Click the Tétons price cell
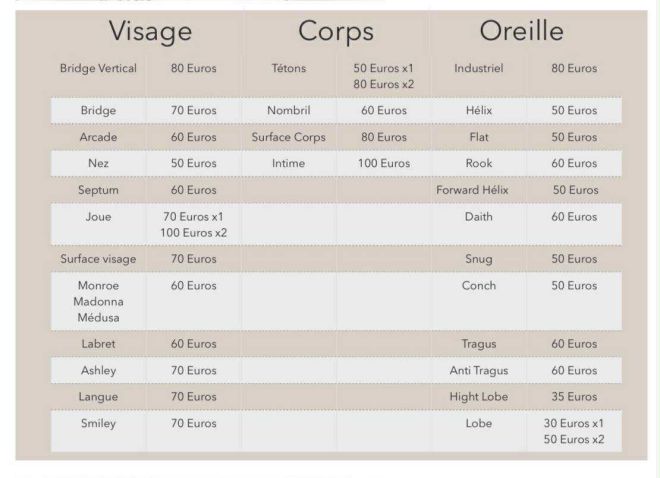660x478 pixels. coord(383,76)
